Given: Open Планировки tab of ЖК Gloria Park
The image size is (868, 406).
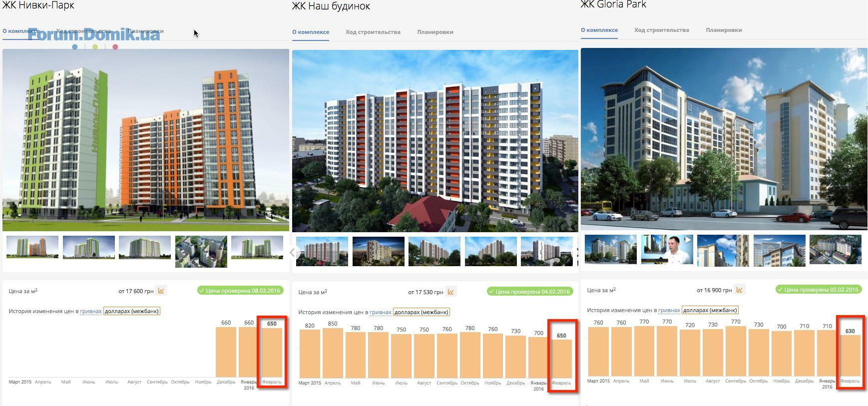Looking at the screenshot, I should pos(724,30).
